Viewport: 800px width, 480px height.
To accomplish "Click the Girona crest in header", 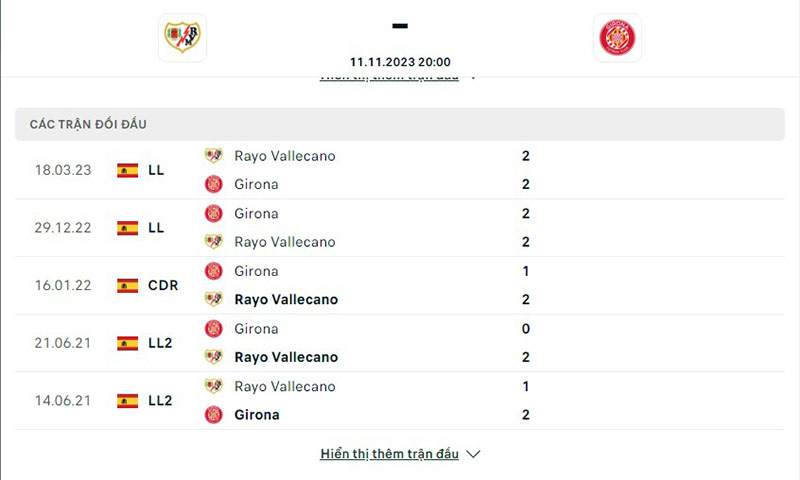I will tap(617, 38).
